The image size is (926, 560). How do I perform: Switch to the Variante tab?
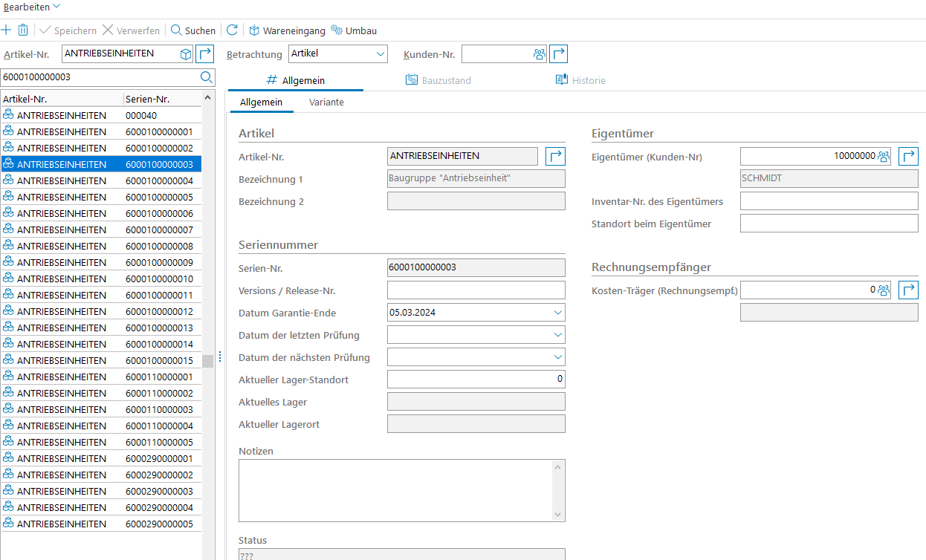326,102
